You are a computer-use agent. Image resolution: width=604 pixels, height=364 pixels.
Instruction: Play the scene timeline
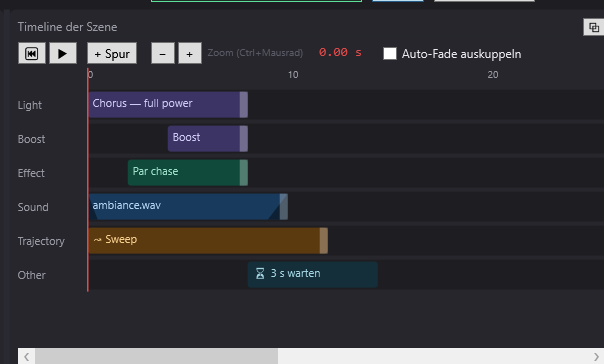pyautogui.click(x=62, y=53)
